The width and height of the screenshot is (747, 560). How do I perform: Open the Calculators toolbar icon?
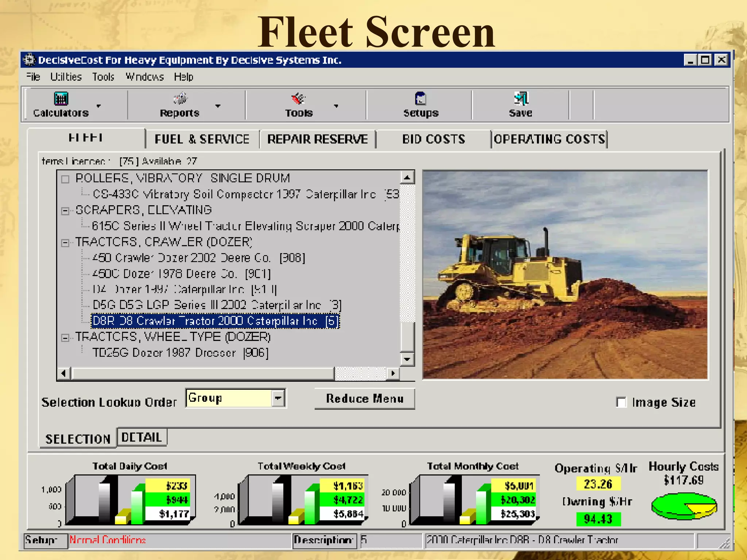coord(61,99)
